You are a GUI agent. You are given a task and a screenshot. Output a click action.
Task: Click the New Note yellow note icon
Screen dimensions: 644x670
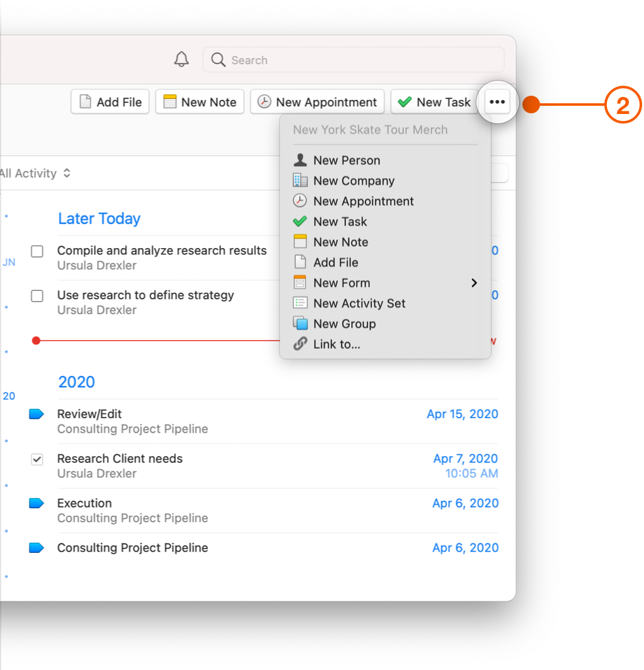(x=301, y=242)
